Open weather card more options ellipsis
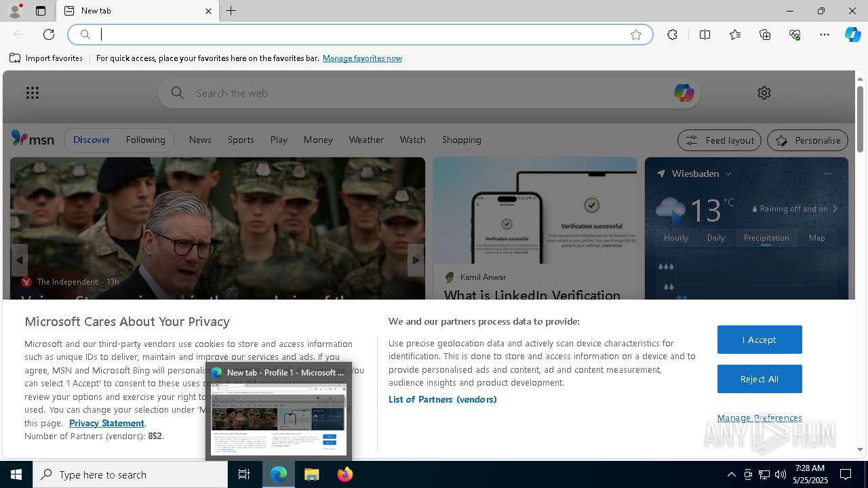The height and width of the screenshot is (488, 868). pyautogui.click(x=827, y=174)
